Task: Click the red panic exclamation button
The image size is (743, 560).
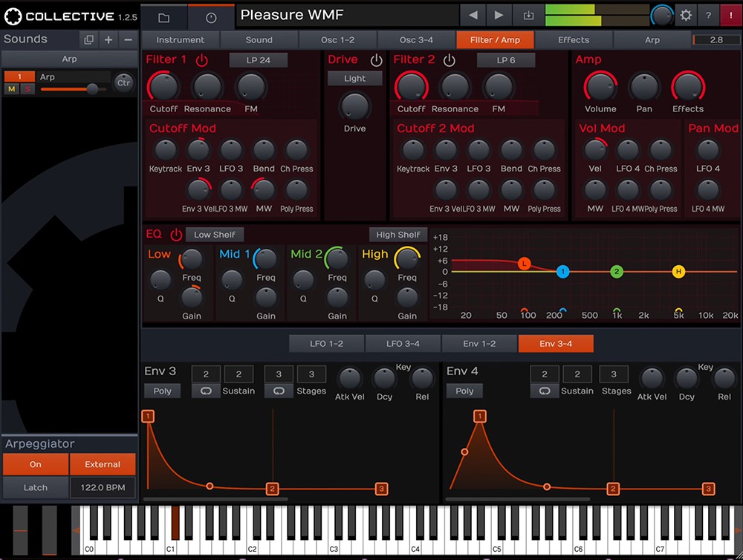Action: click(x=730, y=15)
